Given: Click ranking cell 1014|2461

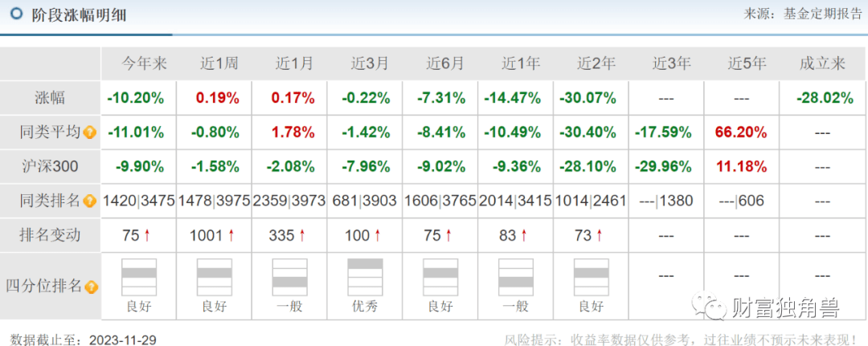Looking at the screenshot, I should coord(592,201).
